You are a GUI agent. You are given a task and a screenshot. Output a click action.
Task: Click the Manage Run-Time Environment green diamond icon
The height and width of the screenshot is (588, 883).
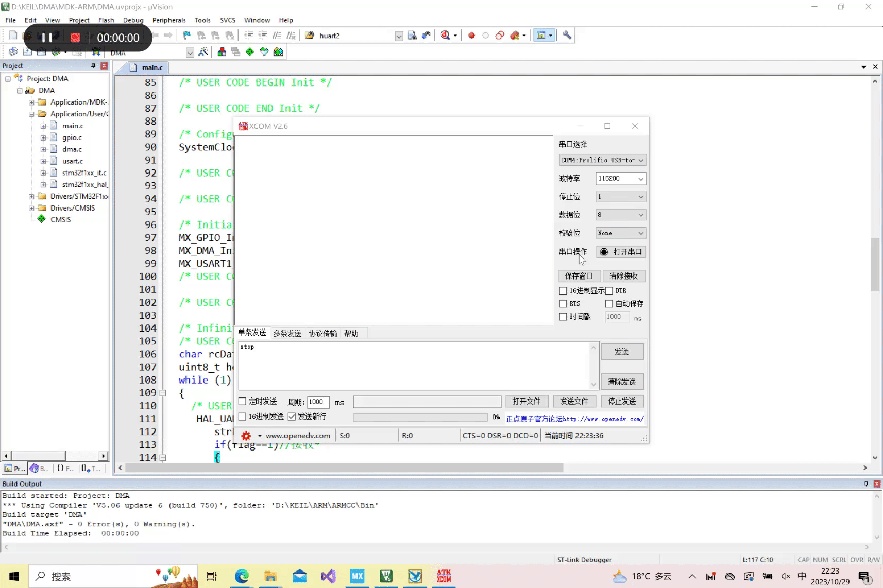point(250,52)
